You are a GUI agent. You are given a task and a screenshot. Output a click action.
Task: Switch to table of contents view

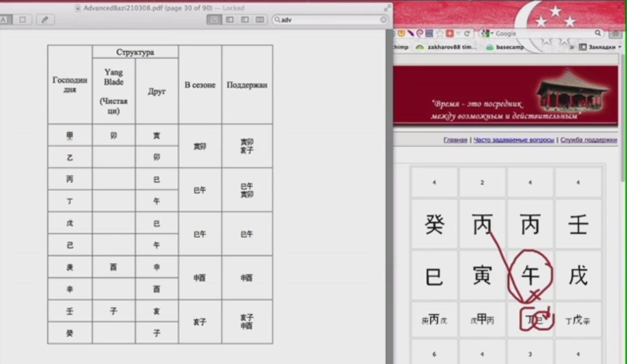tap(245, 20)
